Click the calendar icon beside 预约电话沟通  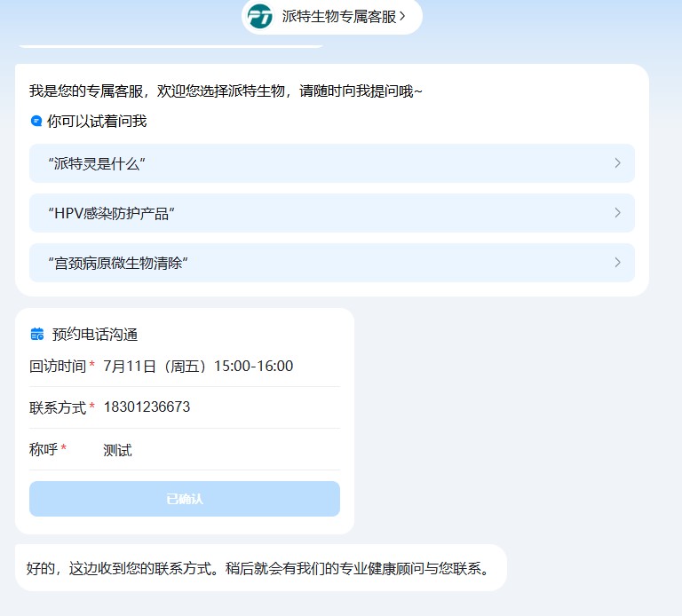37,335
